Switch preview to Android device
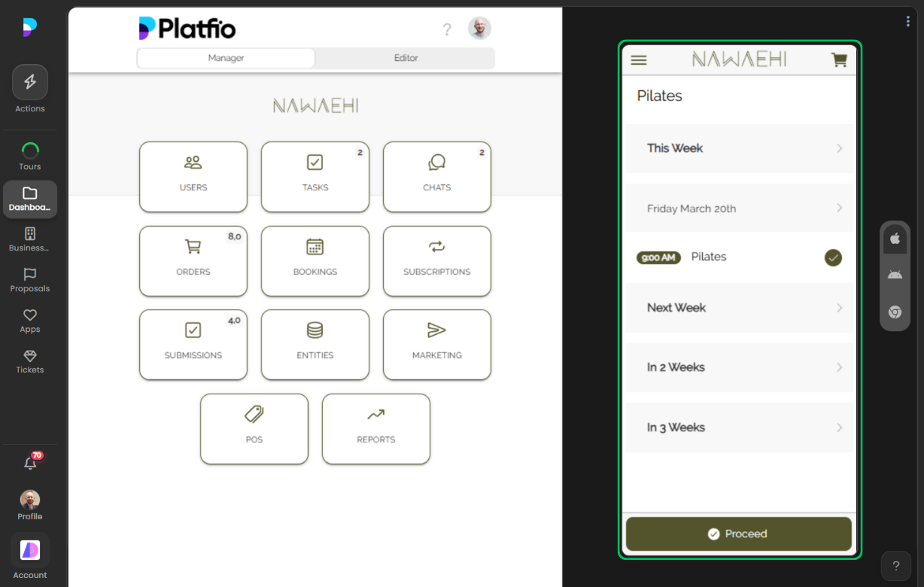 [895, 273]
